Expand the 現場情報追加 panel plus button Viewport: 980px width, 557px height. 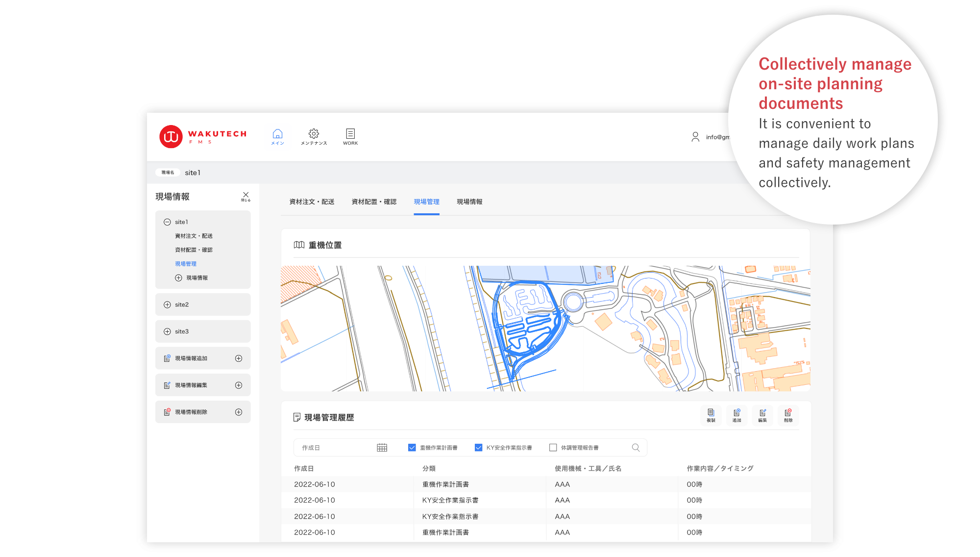click(x=239, y=358)
